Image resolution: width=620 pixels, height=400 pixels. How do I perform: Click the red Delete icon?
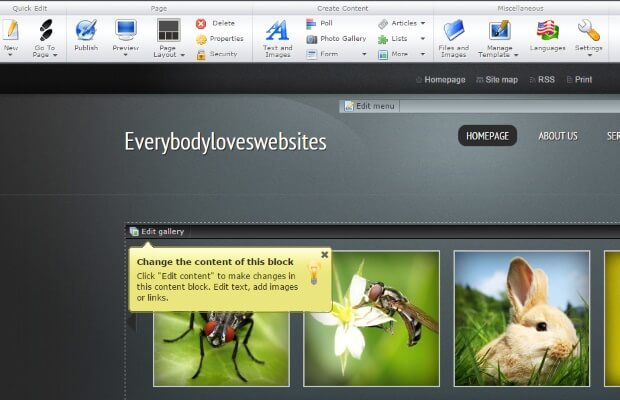click(201, 24)
